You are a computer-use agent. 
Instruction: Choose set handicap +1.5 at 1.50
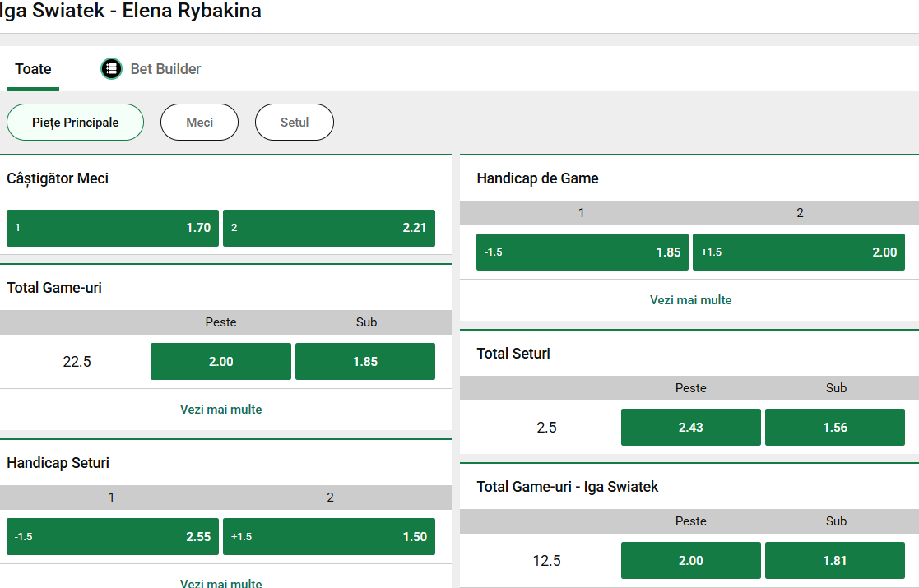tap(329, 537)
